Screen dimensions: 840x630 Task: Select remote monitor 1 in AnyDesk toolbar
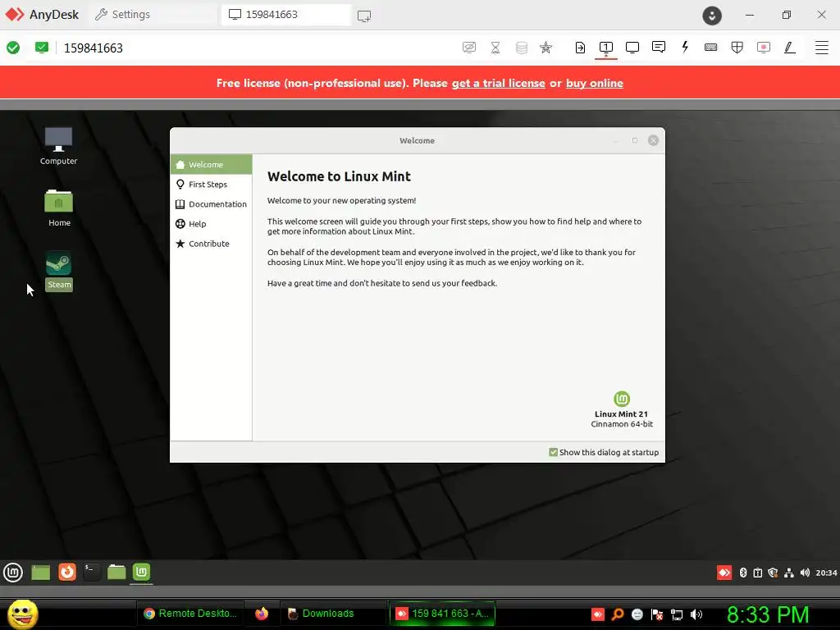tap(606, 48)
